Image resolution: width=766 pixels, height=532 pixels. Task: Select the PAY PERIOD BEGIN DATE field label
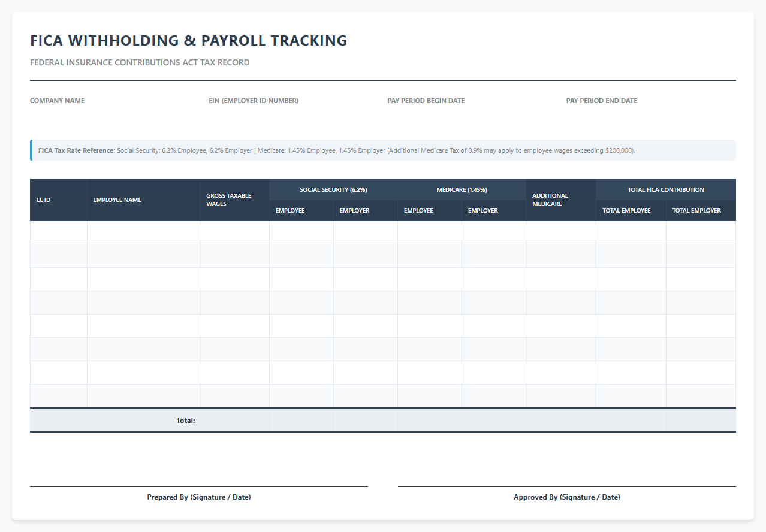426,101
